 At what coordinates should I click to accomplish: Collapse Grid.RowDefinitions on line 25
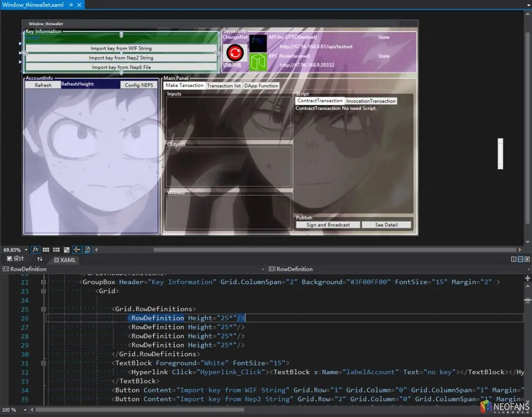point(43,309)
